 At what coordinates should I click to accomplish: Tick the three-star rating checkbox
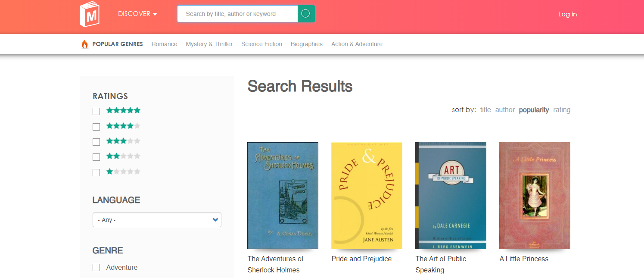pyautogui.click(x=96, y=142)
